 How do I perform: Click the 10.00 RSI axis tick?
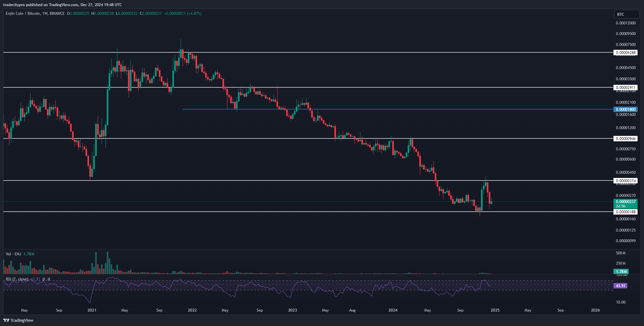pos(621,302)
